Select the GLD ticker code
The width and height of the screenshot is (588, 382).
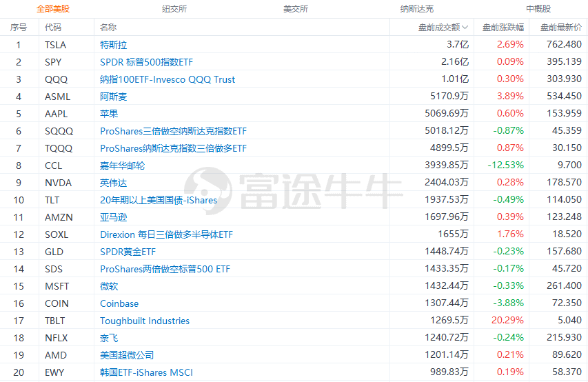[54, 252]
